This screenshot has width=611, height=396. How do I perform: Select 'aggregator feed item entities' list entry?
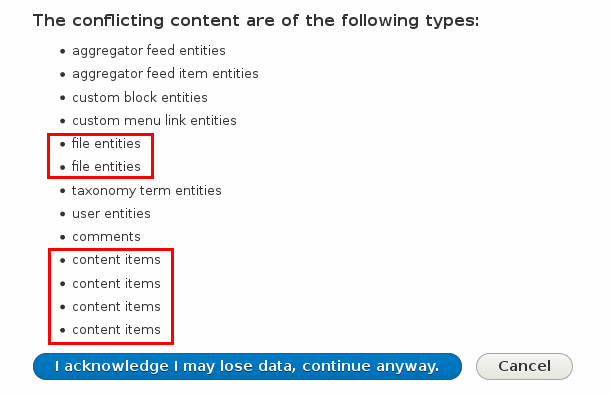click(165, 74)
